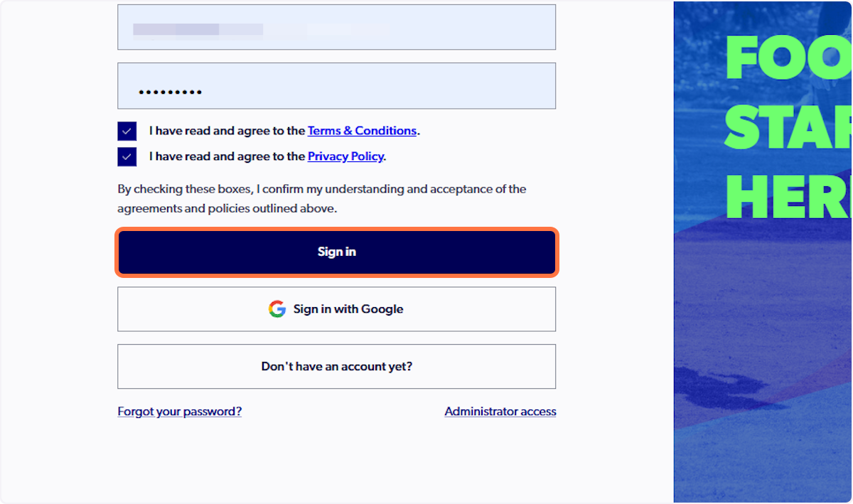Select Sign in with Google
Viewport: 853px width, 504px height.
click(336, 309)
